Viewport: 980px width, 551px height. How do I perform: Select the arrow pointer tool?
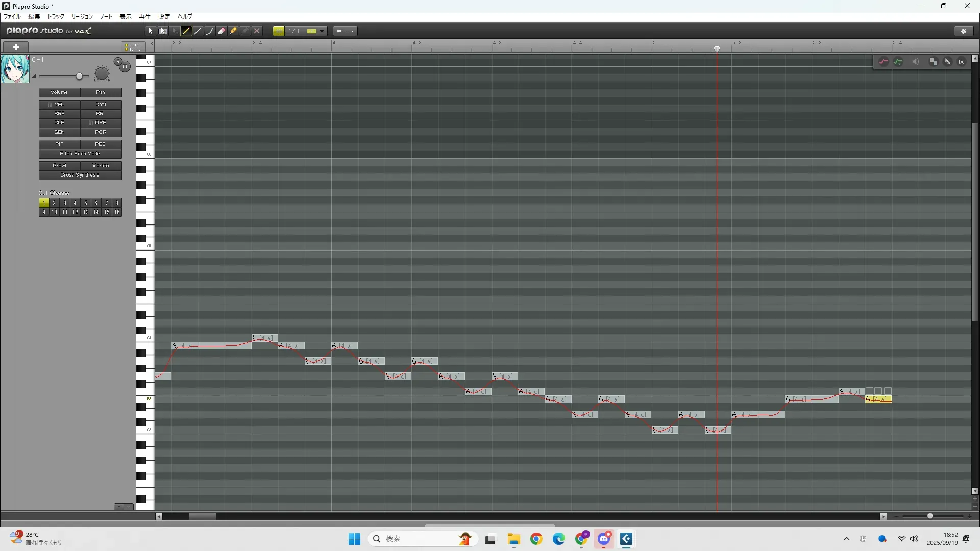[x=151, y=31]
